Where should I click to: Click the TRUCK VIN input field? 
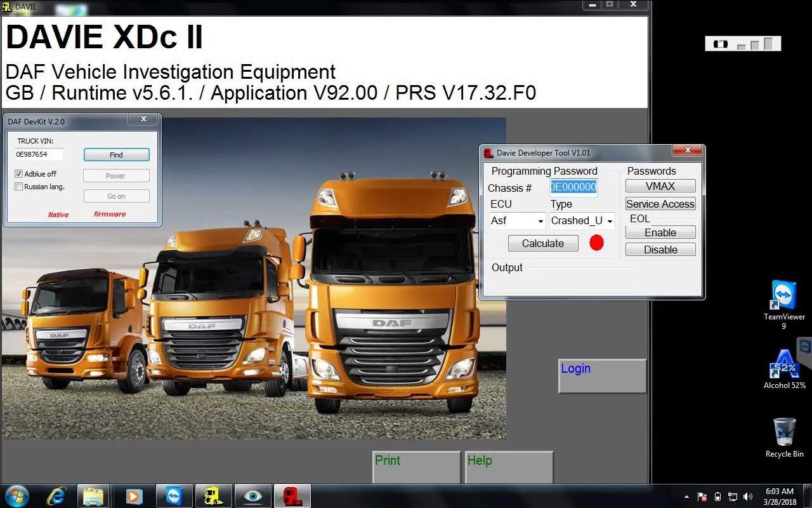coord(39,154)
